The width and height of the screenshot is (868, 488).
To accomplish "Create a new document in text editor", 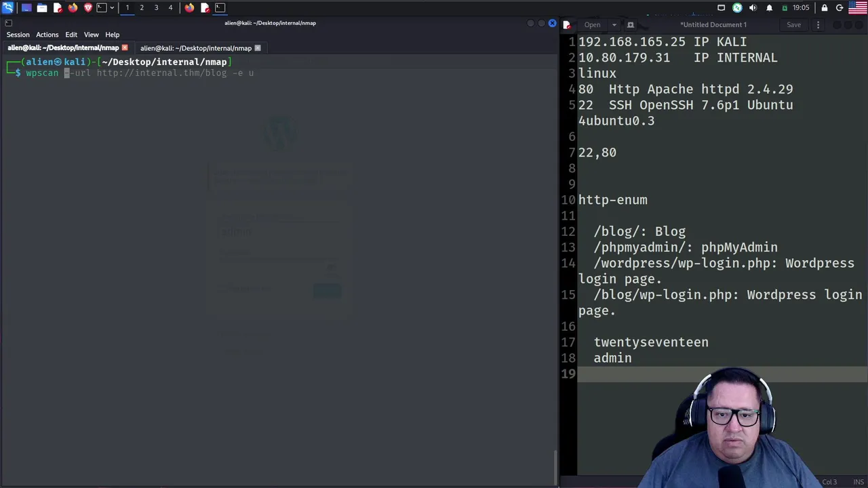I will click(x=630, y=25).
